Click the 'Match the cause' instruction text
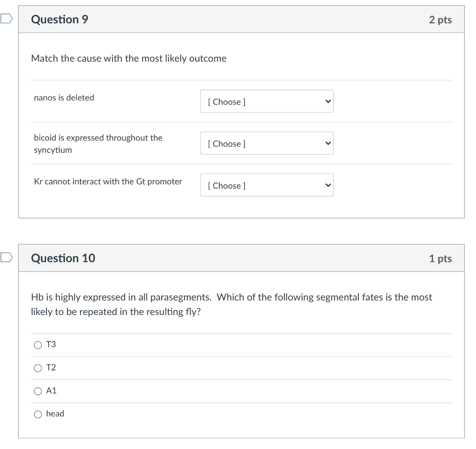Image resolution: width=476 pixels, height=449 pixels. [129, 59]
